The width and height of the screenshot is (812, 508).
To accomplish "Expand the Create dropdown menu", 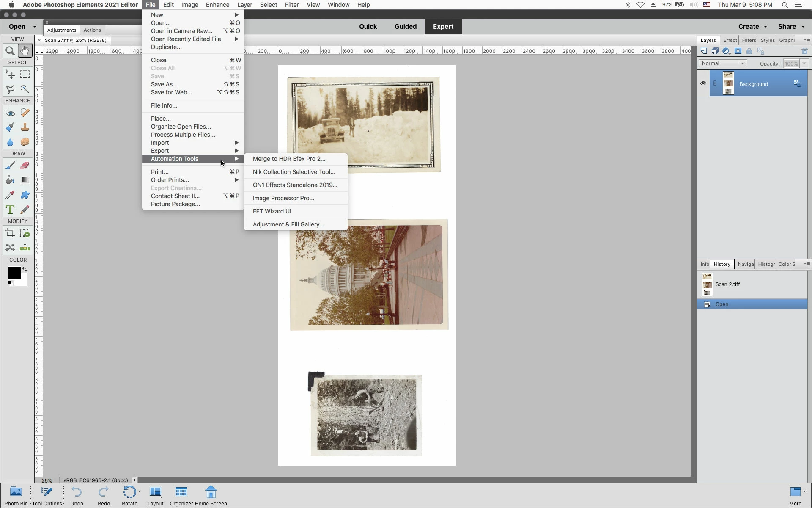I will (x=752, y=26).
